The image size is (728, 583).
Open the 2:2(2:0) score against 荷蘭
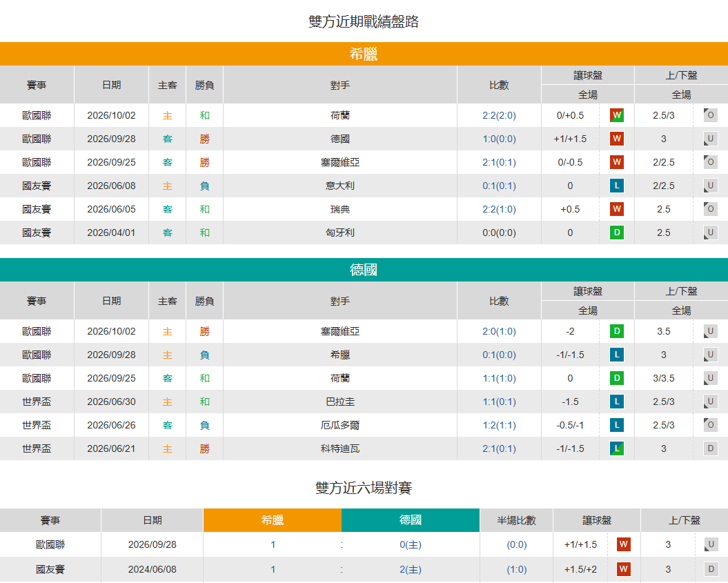click(499, 116)
